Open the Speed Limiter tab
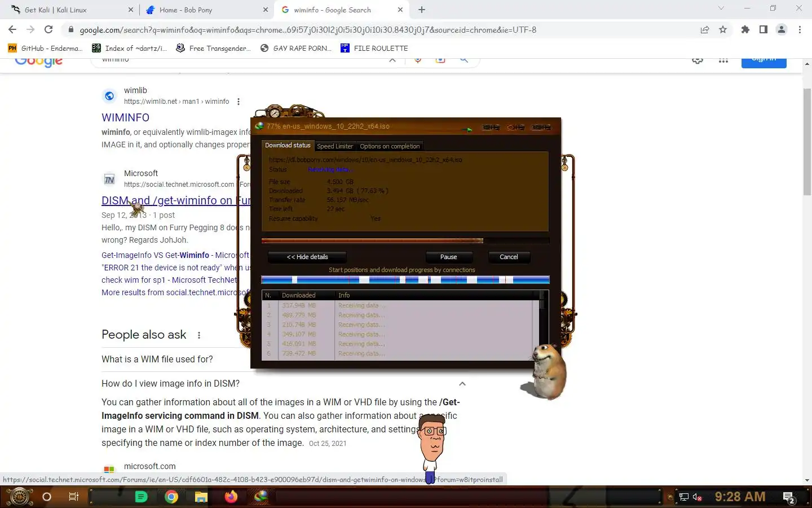This screenshot has width=812, height=508. (335, 146)
